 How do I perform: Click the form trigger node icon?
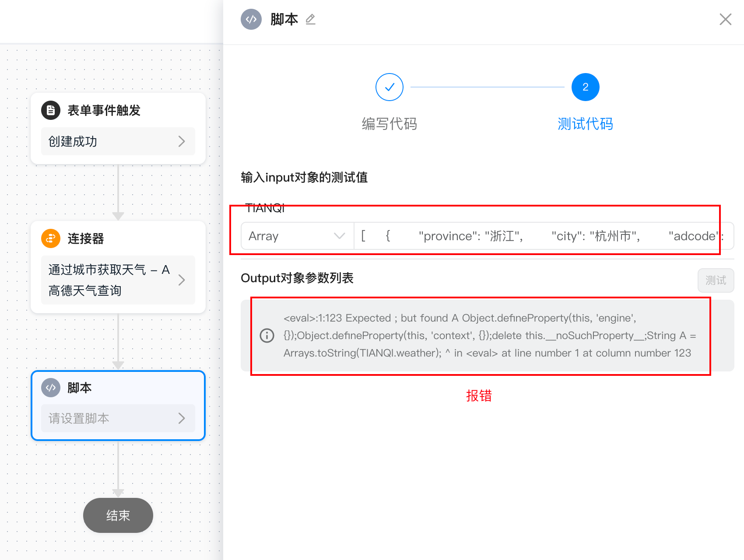pos(51,110)
